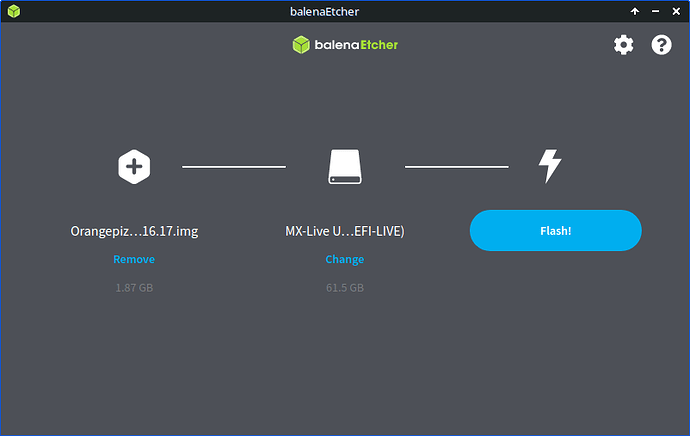This screenshot has height=436, width=690.
Task: Open the help question mark icon
Action: (661, 45)
